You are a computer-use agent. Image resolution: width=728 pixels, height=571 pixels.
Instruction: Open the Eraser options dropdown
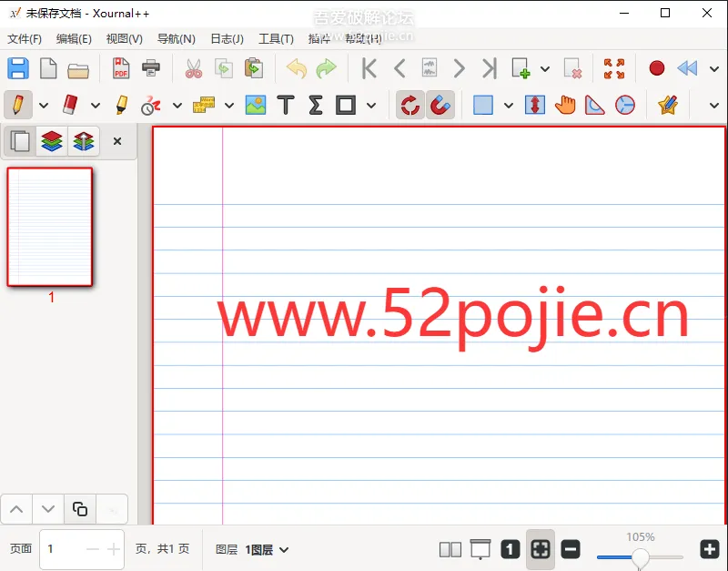click(96, 106)
